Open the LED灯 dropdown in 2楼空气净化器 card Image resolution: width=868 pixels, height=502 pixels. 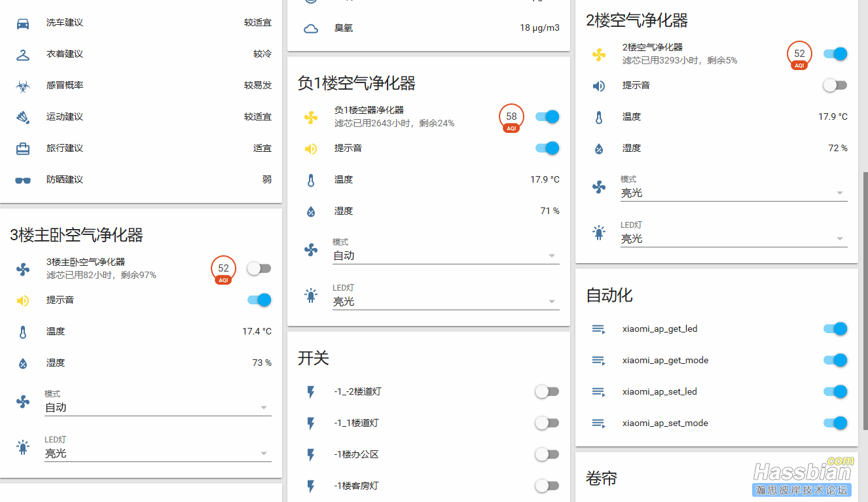coord(734,234)
